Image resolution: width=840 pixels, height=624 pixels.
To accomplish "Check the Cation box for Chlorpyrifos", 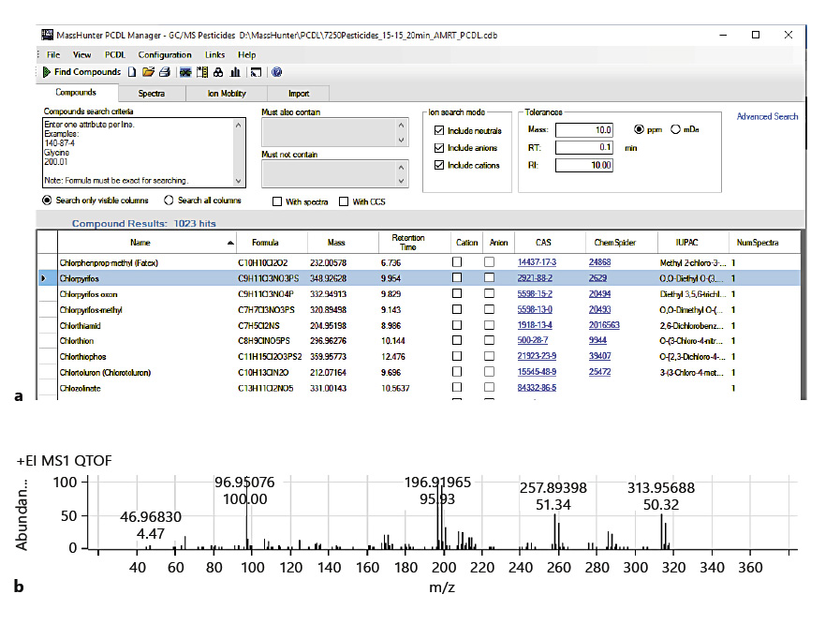I will [x=457, y=277].
